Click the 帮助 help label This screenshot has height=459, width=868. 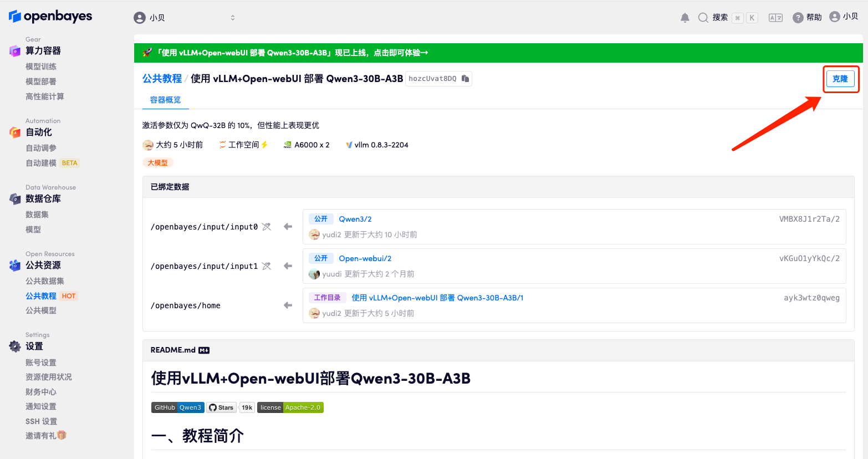[x=814, y=18]
